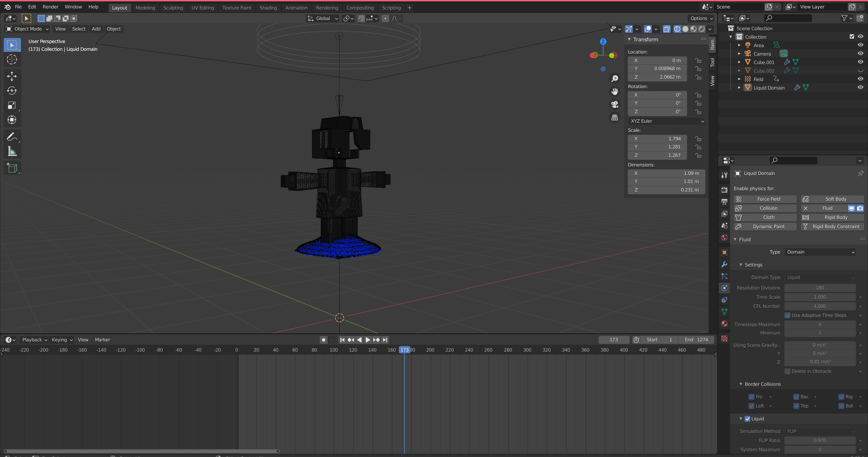
Task: Switch to the Sculpting workspace tab
Action: click(x=173, y=8)
